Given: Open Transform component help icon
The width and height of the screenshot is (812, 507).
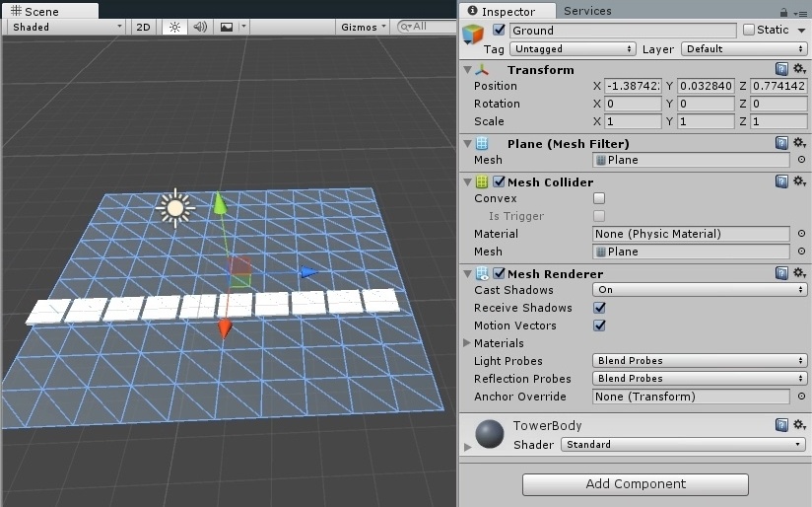Looking at the screenshot, I should coord(782,69).
